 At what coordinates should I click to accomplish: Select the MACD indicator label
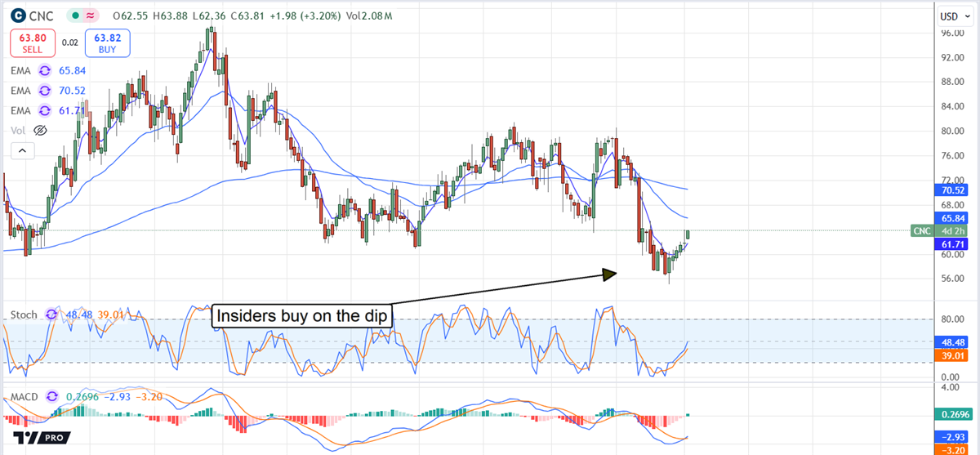click(25, 396)
